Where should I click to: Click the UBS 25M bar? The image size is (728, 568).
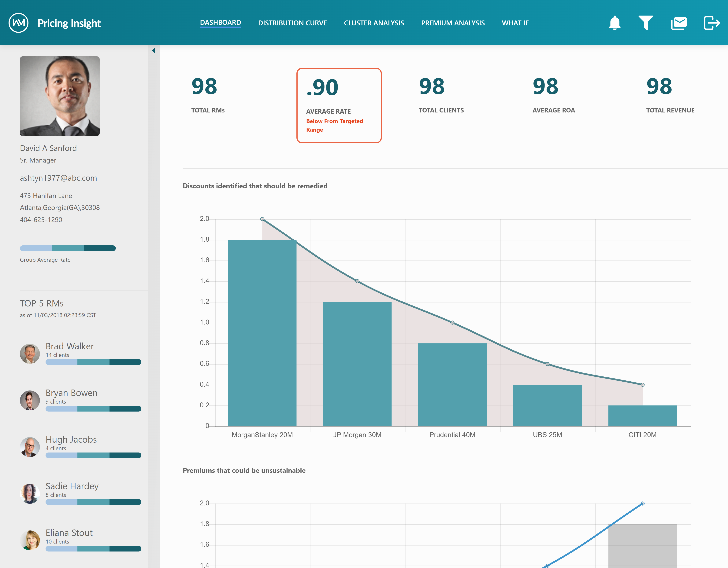coord(547,405)
